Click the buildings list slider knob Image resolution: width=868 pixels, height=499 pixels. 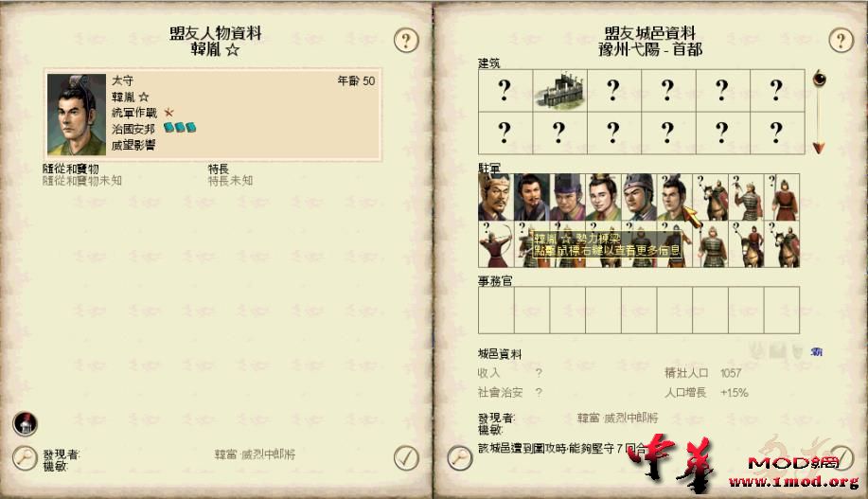coord(819,78)
